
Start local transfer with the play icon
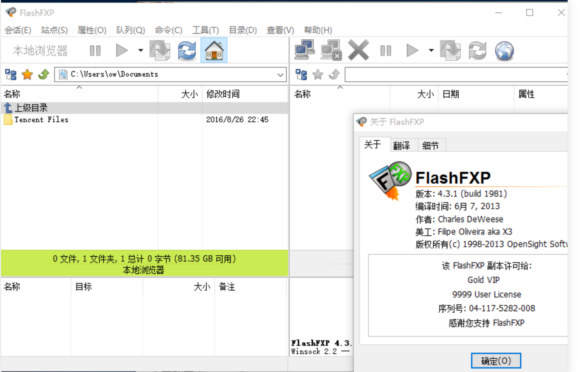coord(121,50)
